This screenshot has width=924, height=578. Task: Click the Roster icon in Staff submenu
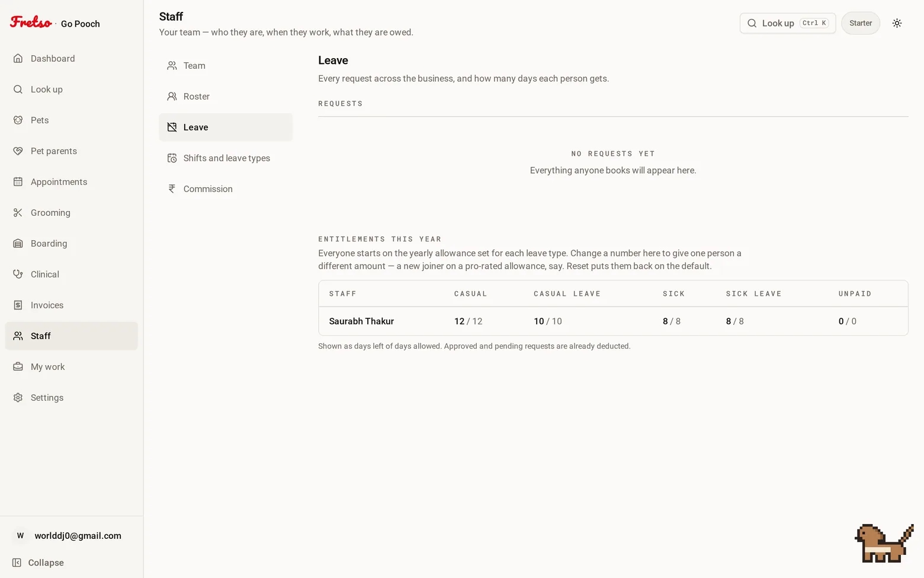click(172, 96)
